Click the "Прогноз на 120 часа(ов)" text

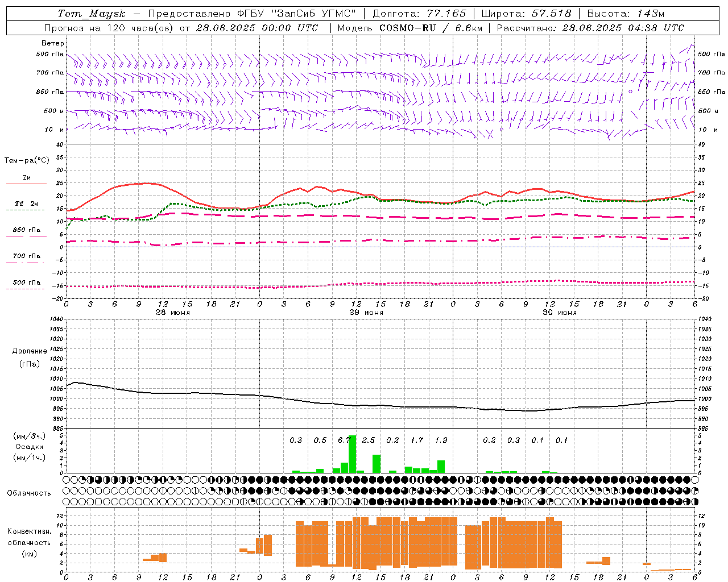click(109, 28)
